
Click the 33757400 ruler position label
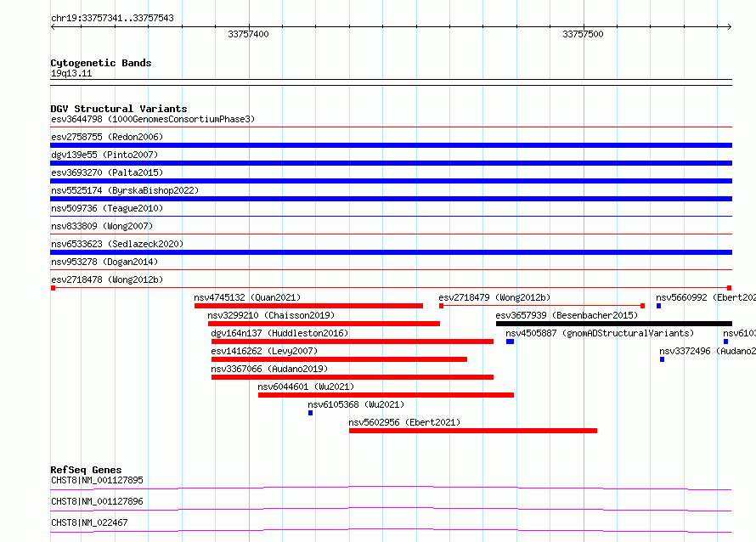click(x=248, y=34)
